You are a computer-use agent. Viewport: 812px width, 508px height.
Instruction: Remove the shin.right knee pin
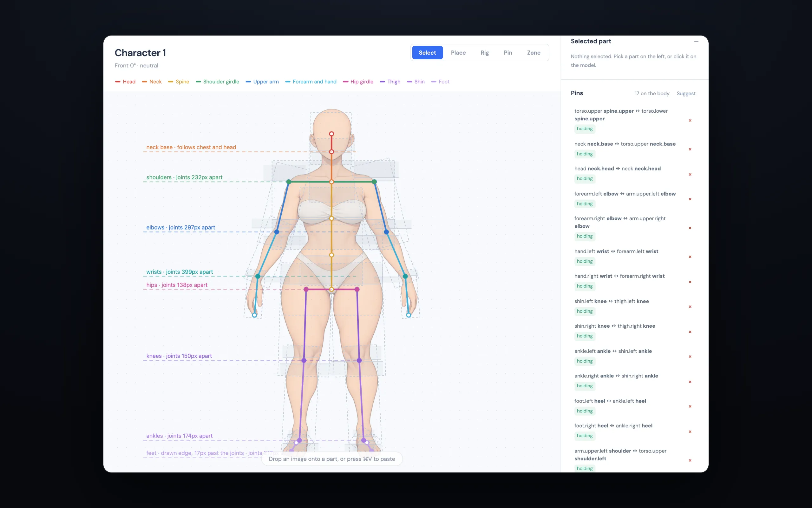click(x=690, y=332)
